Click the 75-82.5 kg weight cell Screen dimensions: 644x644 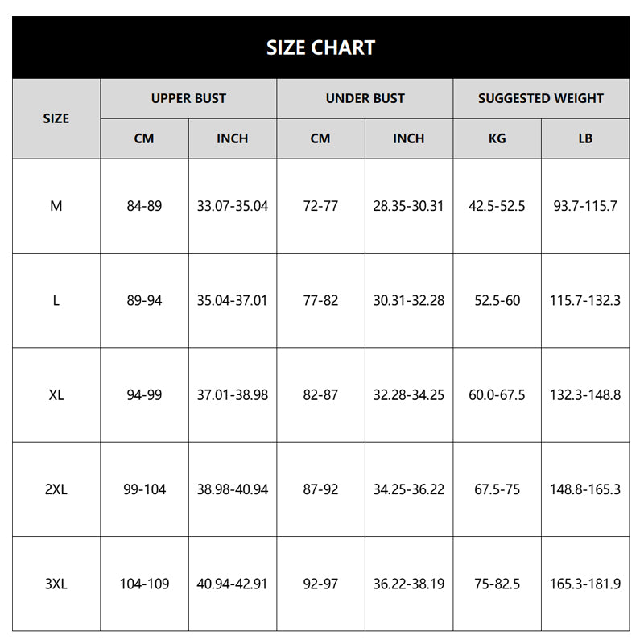(497, 584)
